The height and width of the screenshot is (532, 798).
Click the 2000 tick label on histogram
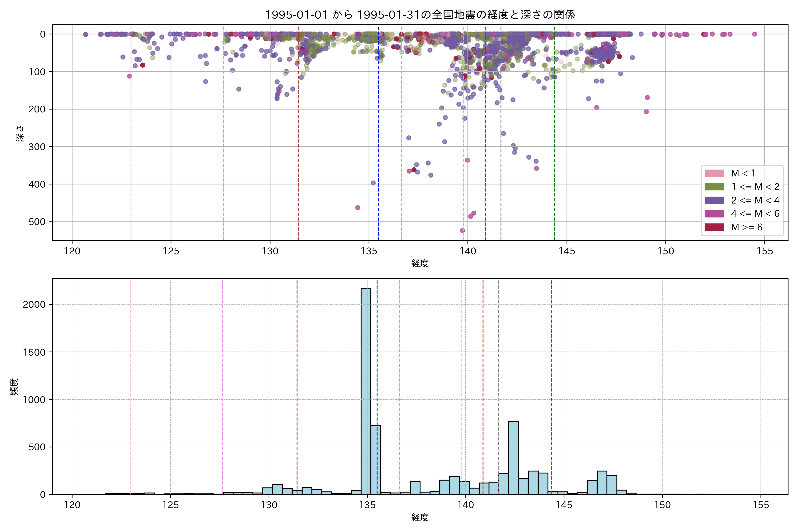tap(34, 304)
